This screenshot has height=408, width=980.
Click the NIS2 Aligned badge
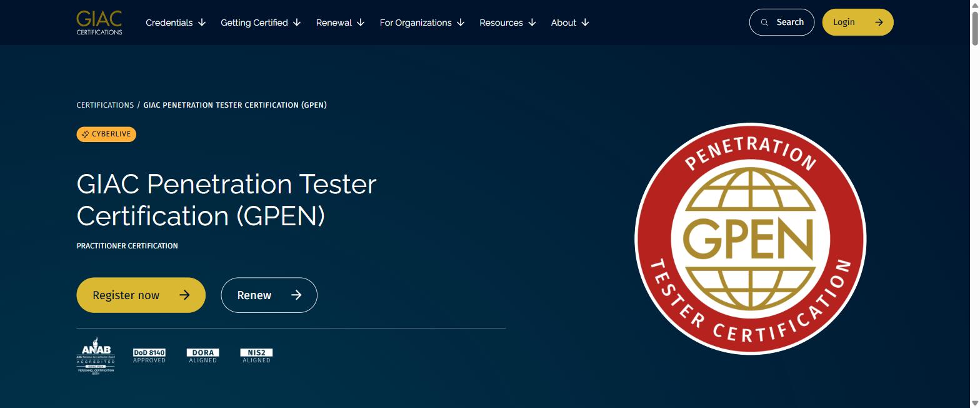(257, 356)
